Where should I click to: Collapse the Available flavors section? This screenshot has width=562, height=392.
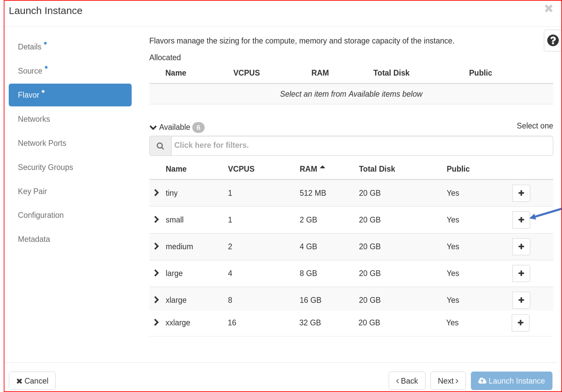point(153,127)
